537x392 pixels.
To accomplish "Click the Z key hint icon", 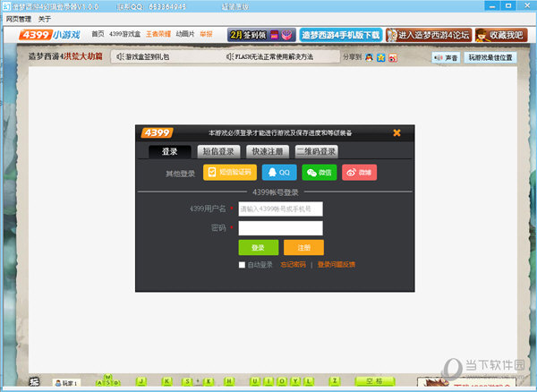I will pos(334,381).
